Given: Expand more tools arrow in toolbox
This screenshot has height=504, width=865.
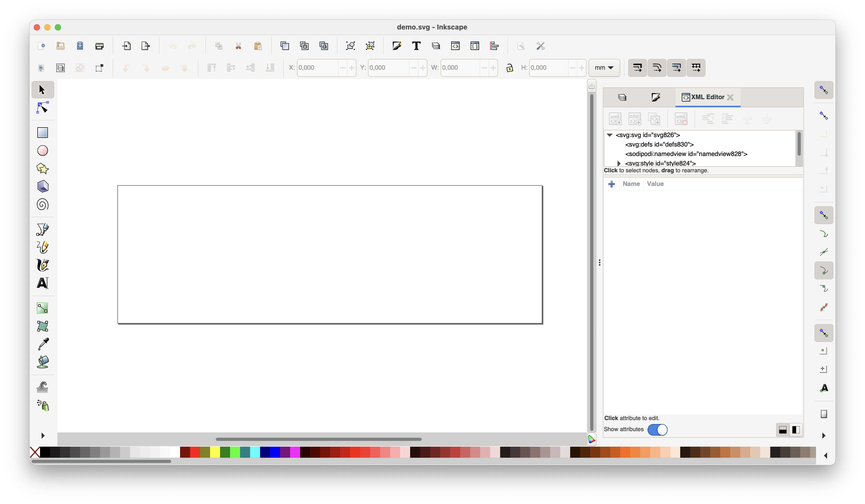Looking at the screenshot, I should pyautogui.click(x=43, y=435).
